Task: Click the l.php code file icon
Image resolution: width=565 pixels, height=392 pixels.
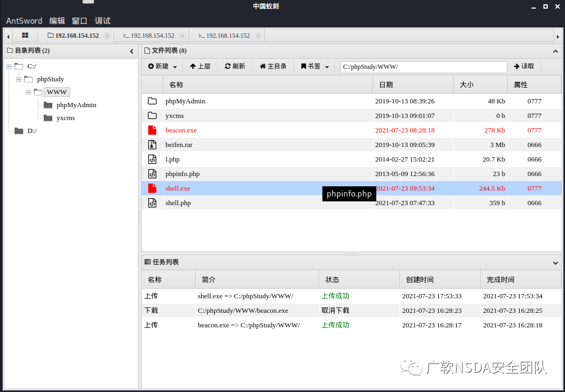Action: 153,159
